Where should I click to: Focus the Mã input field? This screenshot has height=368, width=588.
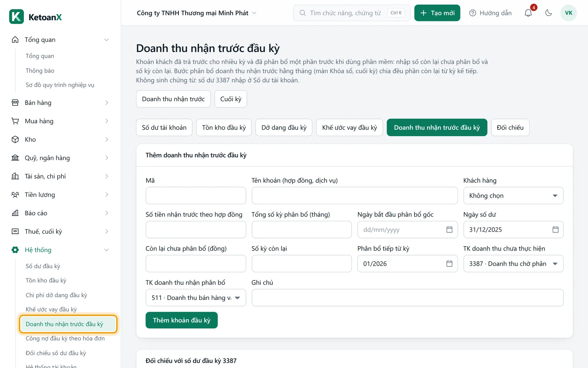click(196, 195)
